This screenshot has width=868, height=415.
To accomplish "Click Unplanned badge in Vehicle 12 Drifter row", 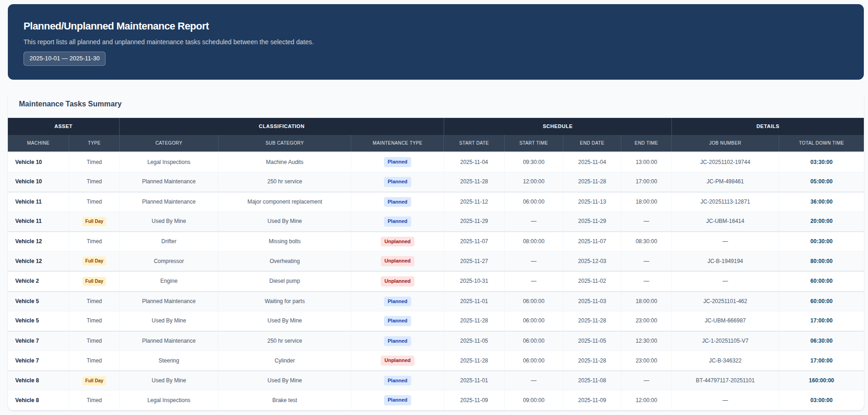I will point(397,241).
